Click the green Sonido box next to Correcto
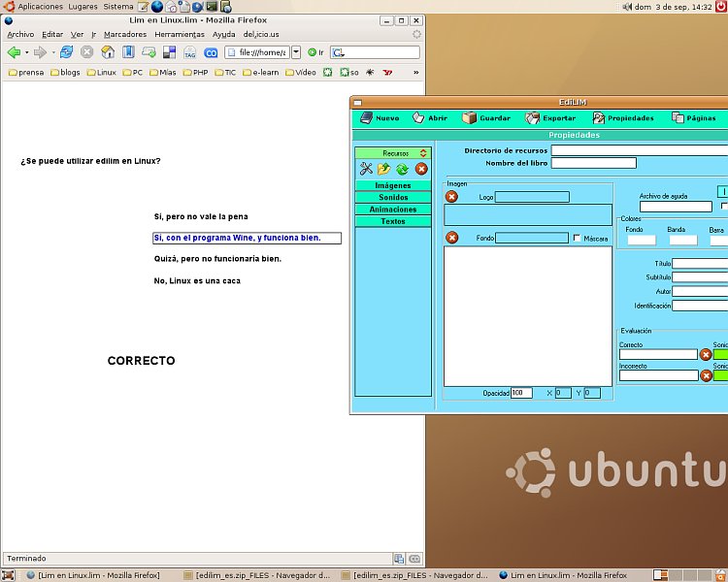 point(720,355)
